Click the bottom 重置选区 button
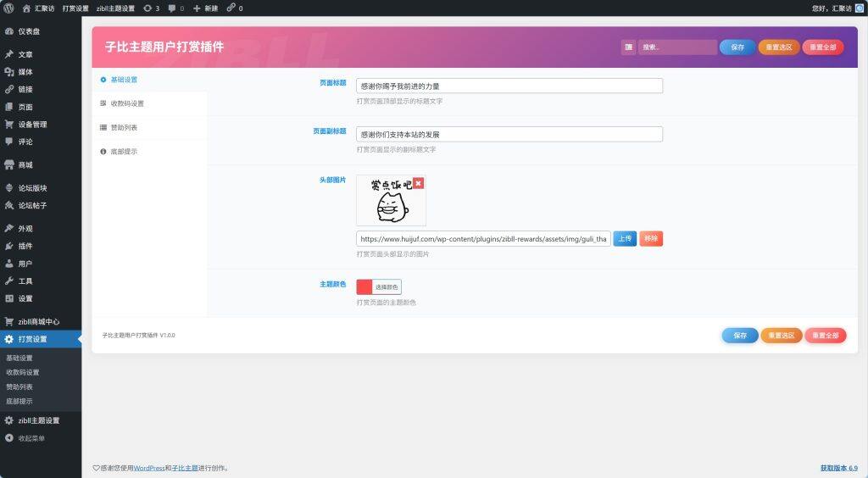The height and width of the screenshot is (478, 868). tap(781, 336)
